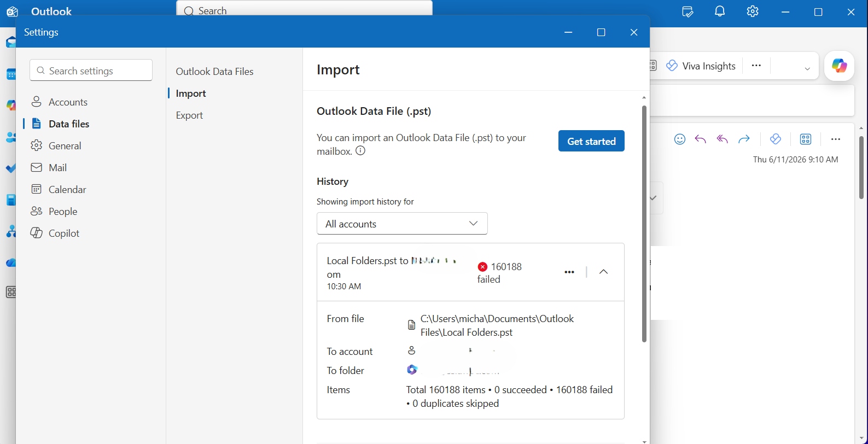
Task: Click the Viva icon in message actions
Action: point(775,139)
